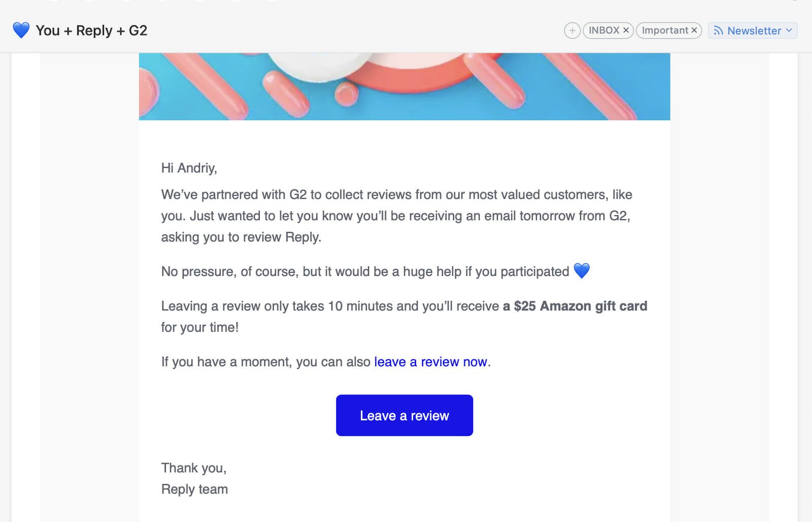Click the blue heart icon in the subject
This screenshot has width=812, height=522.
pyautogui.click(x=21, y=30)
